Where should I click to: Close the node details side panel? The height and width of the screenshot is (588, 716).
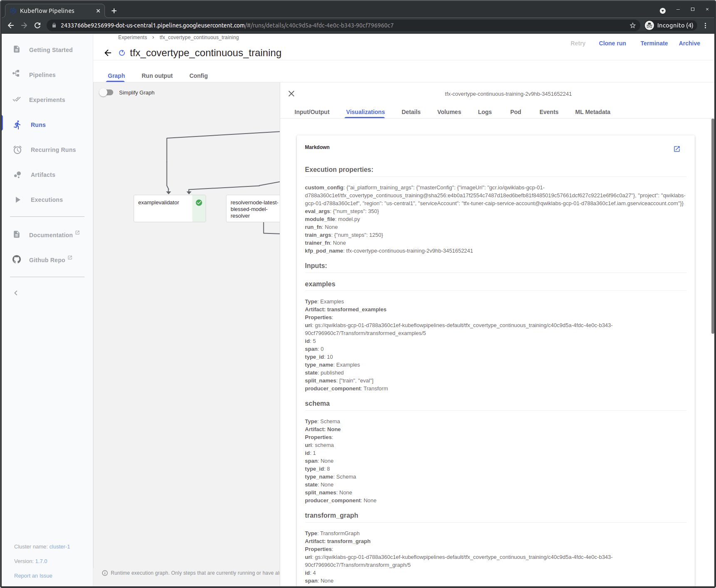pyautogui.click(x=291, y=94)
